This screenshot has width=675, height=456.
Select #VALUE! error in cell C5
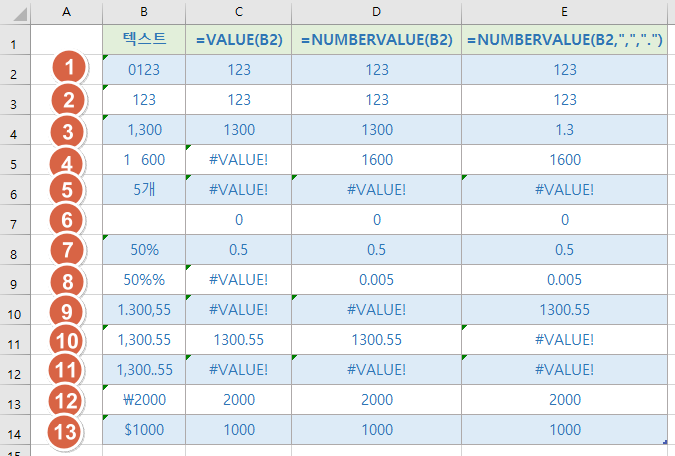238,160
